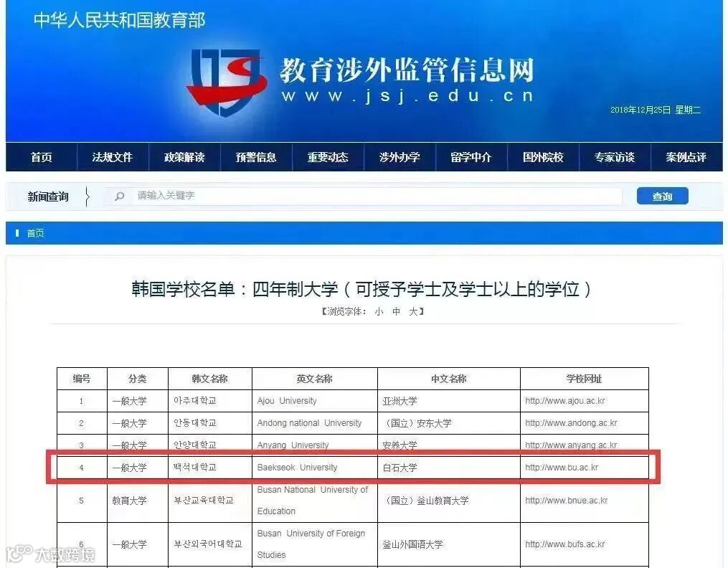
Task: Click the 新闻查询 label
Action: (x=48, y=197)
